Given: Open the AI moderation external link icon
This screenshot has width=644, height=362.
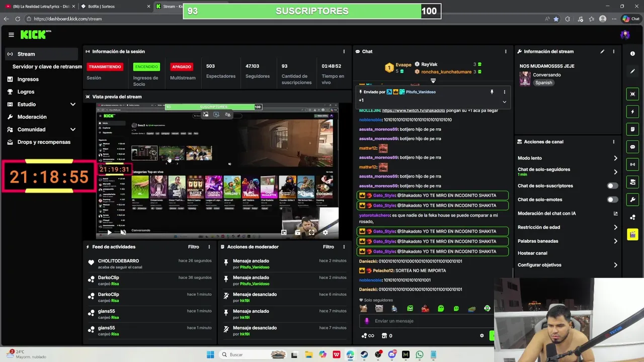Looking at the screenshot, I should (x=615, y=213).
